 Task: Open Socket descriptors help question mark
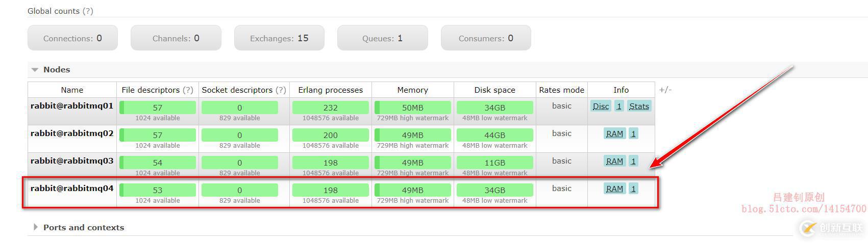pyautogui.click(x=281, y=90)
